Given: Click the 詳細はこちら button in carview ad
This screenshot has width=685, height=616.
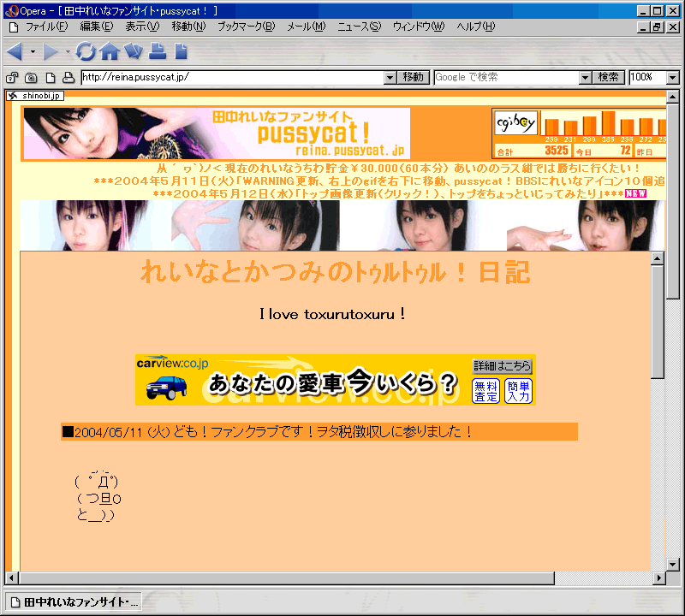Looking at the screenshot, I should 503,366.
